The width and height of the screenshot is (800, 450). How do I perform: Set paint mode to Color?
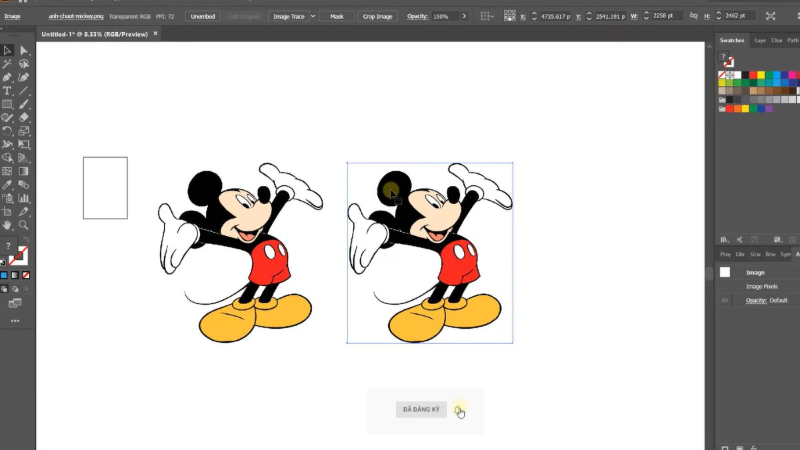point(4,275)
